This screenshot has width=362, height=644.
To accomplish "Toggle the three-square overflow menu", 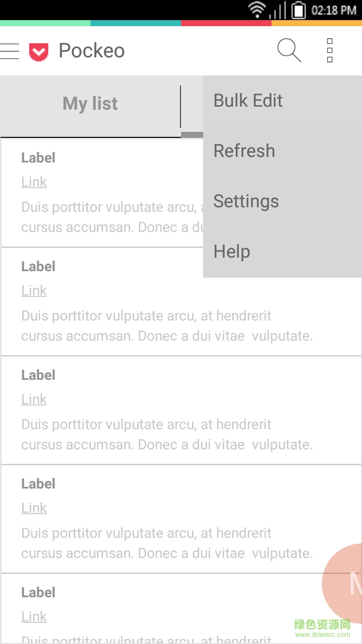I will tap(330, 50).
